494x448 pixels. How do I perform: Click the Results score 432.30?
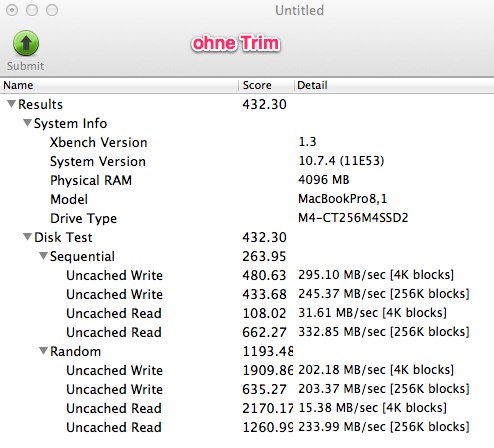point(264,104)
